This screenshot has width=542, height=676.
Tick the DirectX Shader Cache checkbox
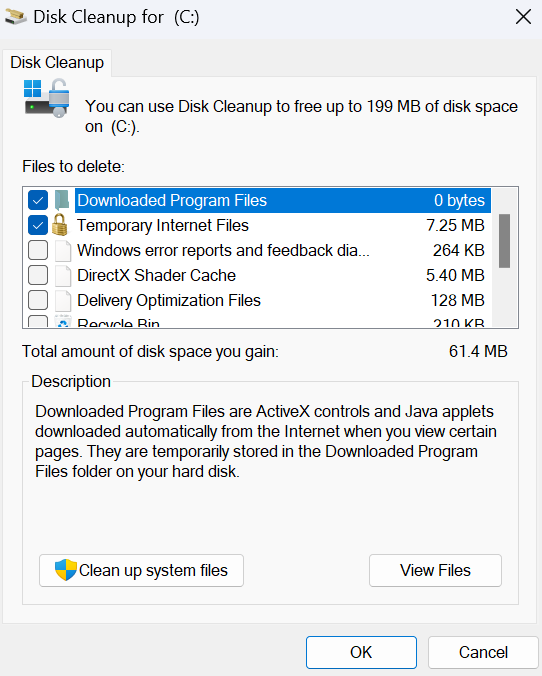pyautogui.click(x=38, y=275)
